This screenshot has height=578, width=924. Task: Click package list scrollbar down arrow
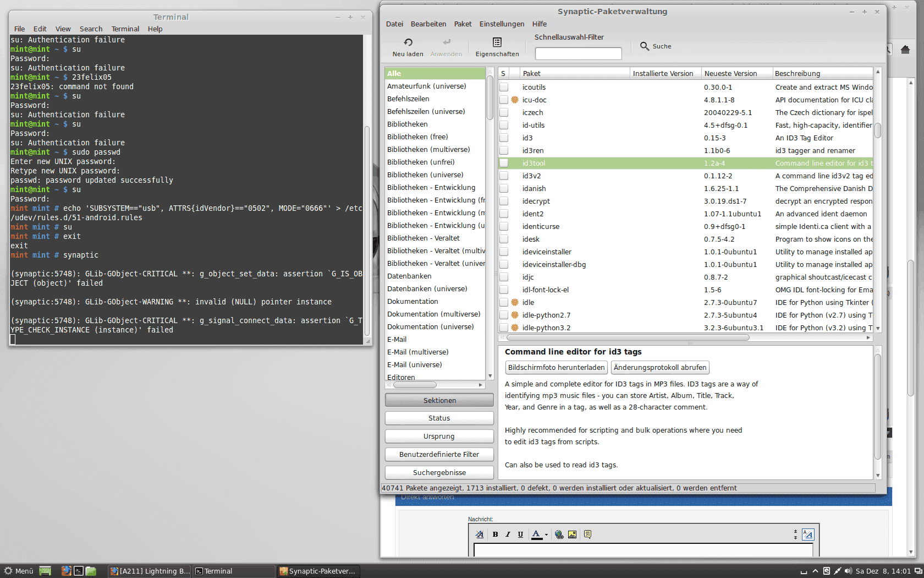coord(878,328)
